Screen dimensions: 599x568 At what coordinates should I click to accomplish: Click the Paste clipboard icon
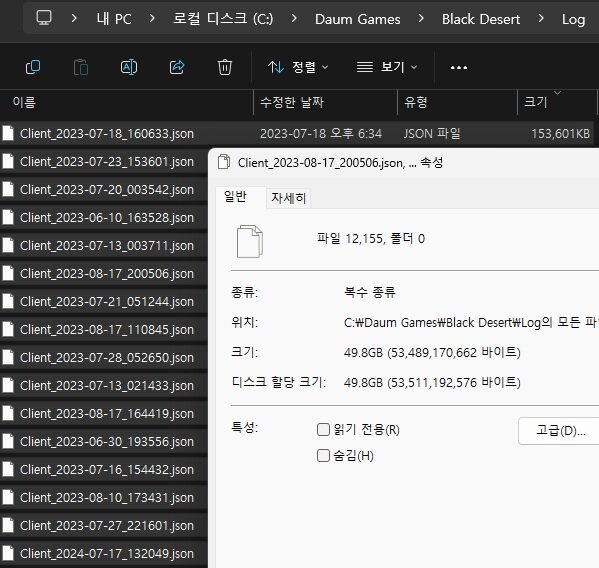point(81,67)
